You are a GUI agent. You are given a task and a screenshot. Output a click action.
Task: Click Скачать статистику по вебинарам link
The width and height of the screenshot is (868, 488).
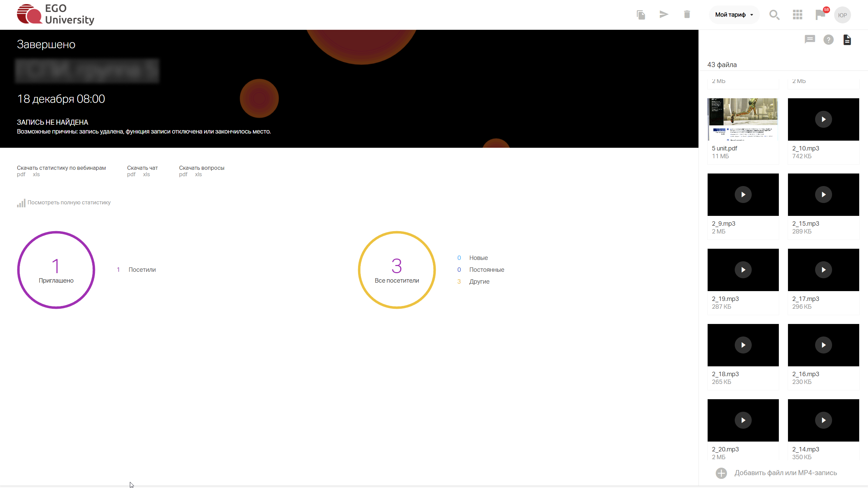61,167
